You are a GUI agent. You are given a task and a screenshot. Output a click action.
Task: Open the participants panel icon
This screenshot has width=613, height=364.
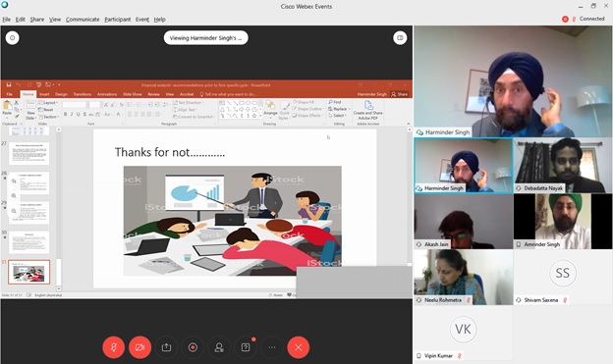(x=219, y=347)
